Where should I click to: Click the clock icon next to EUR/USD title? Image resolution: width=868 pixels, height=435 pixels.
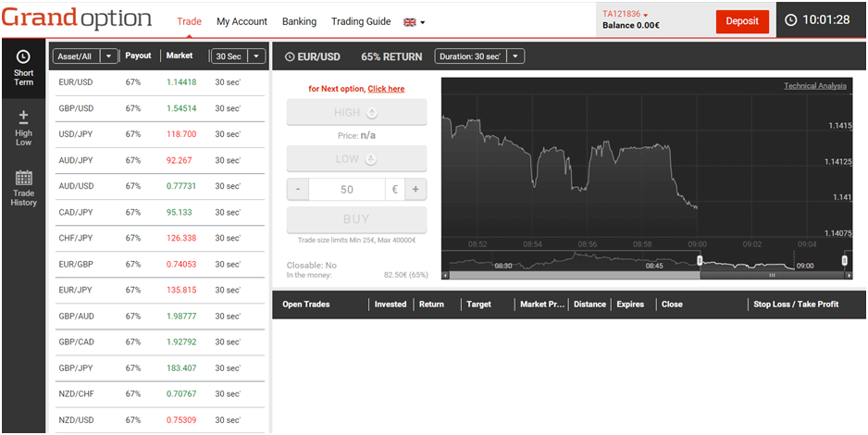(290, 56)
